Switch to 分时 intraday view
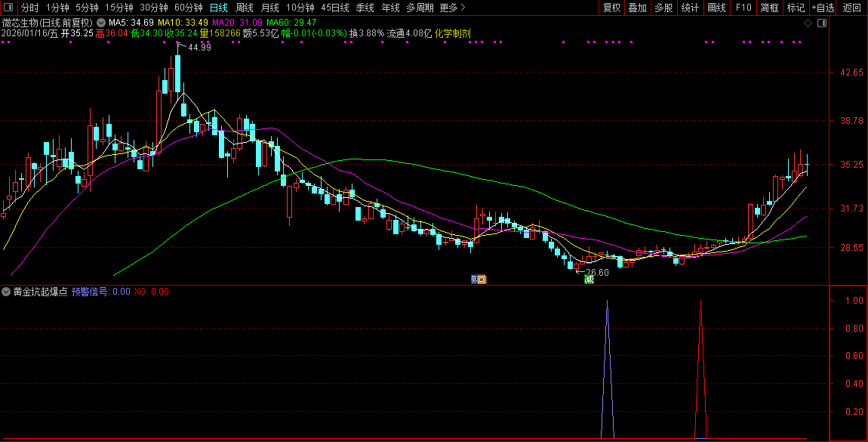This screenshot has height=442, width=868. click(x=29, y=8)
